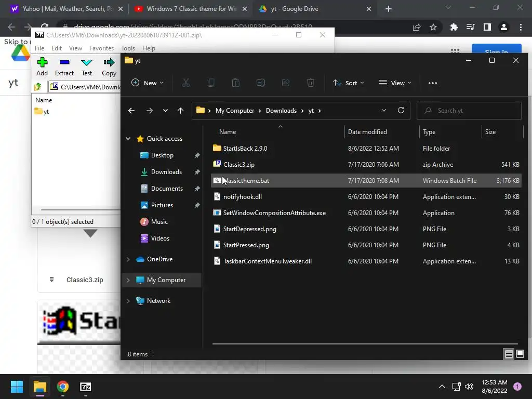Collapse the Quick access tree node
Screen dimensions: 532x399
pyautogui.click(x=128, y=138)
